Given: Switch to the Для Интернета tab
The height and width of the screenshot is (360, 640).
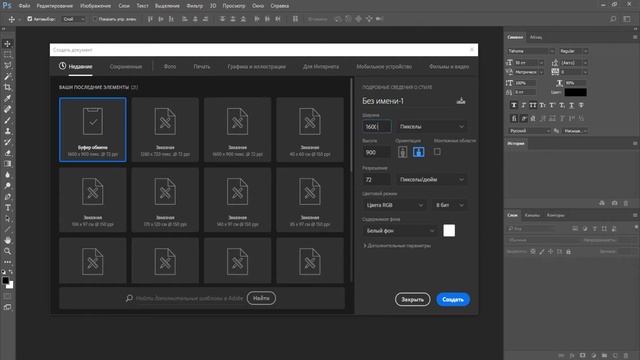Looking at the screenshot, I should pyautogui.click(x=321, y=67).
